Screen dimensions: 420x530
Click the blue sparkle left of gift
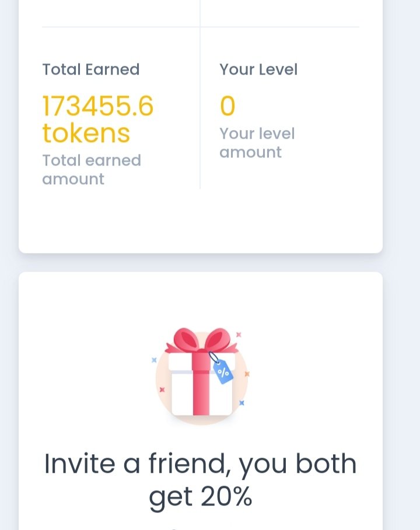[x=154, y=360]
